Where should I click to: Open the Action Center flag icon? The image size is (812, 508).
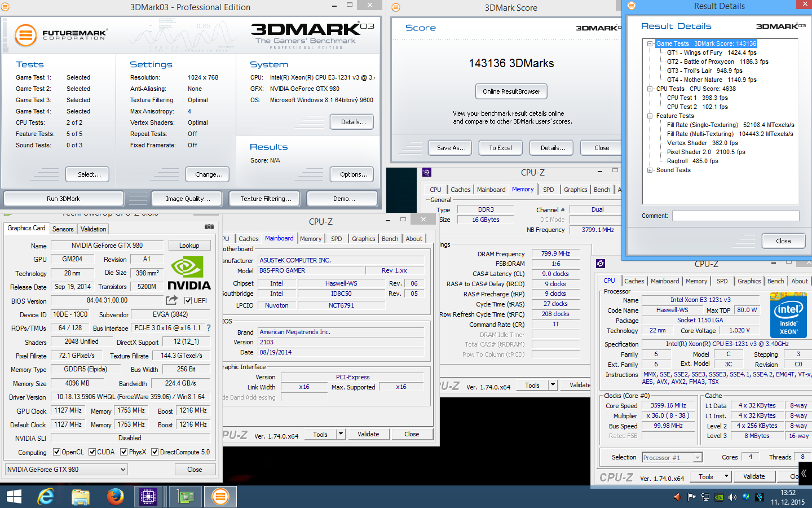pos(691,497)
